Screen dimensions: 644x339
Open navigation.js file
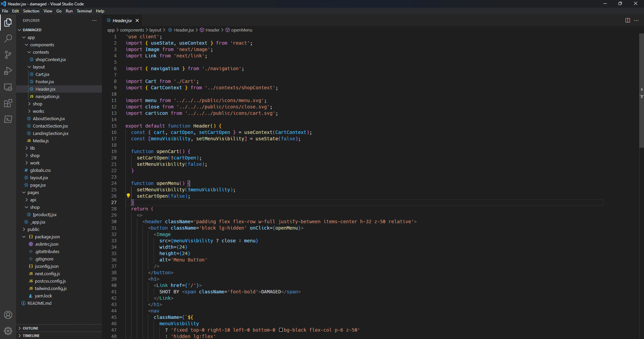[x=59, y=96]
